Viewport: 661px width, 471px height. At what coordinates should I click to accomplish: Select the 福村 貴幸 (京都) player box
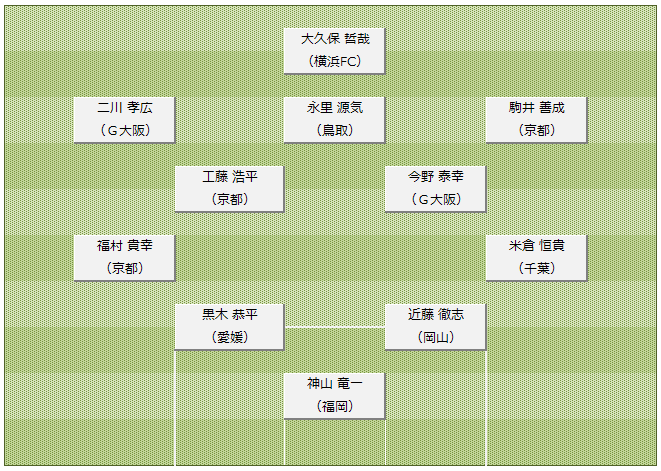pos(124,258)
